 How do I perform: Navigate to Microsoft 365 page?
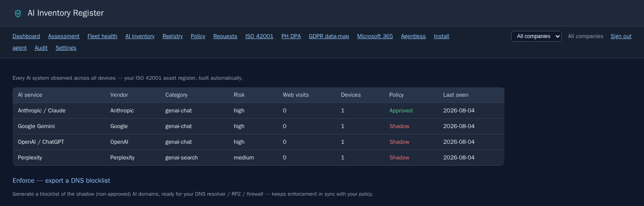coord(375,36)
